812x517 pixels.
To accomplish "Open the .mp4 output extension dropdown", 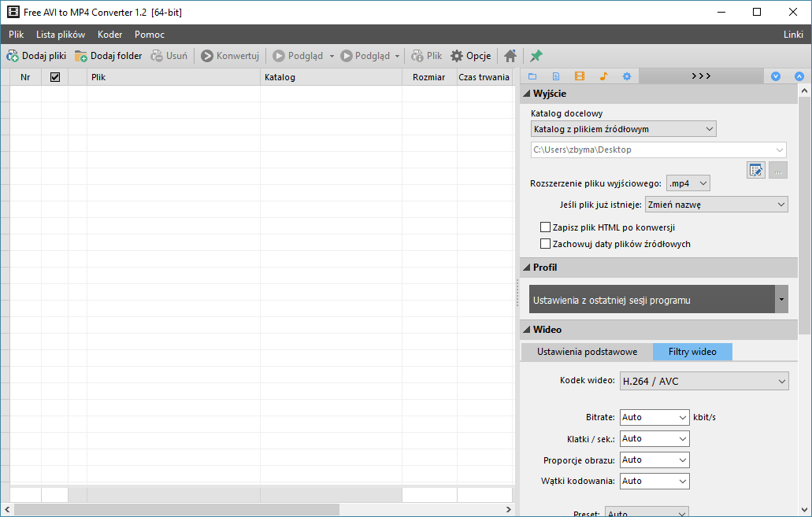I will [688, 183].
